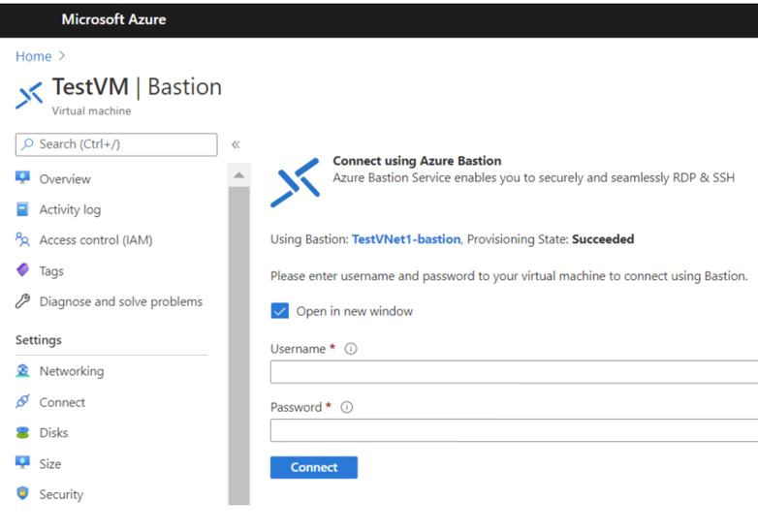This screenshot has width=758, height=532.
Task: Go to Home breadcrumb link
Action: point(32,56)
